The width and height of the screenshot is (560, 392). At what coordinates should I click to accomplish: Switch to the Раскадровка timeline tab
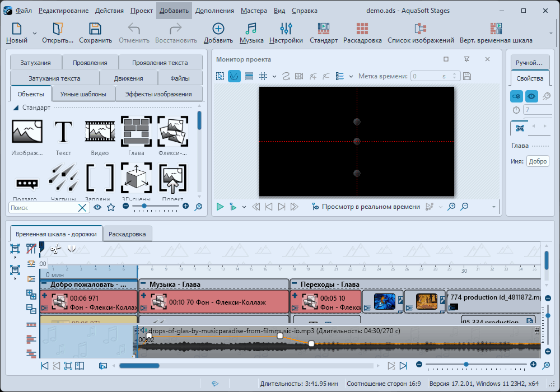coord(127,234)
